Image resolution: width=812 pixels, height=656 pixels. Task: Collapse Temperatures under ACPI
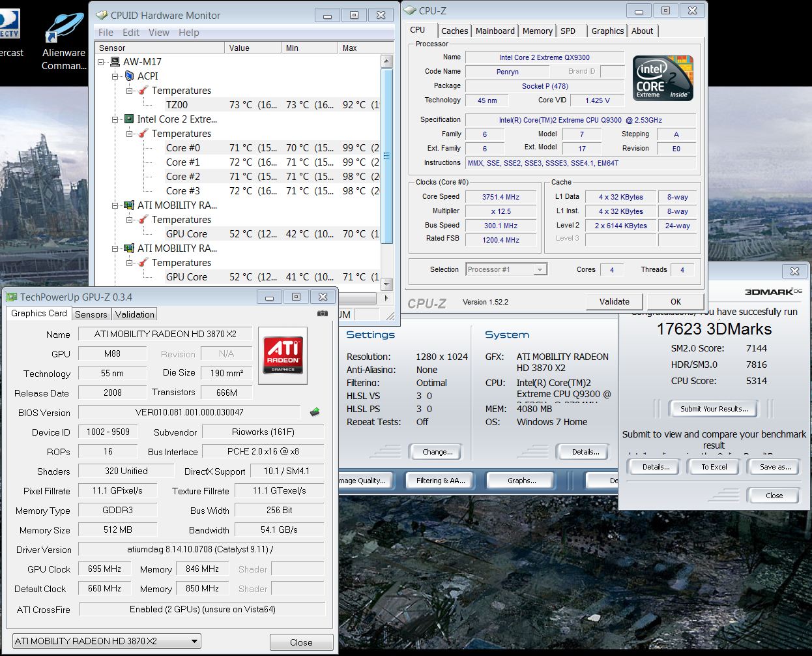click(130, 91)
